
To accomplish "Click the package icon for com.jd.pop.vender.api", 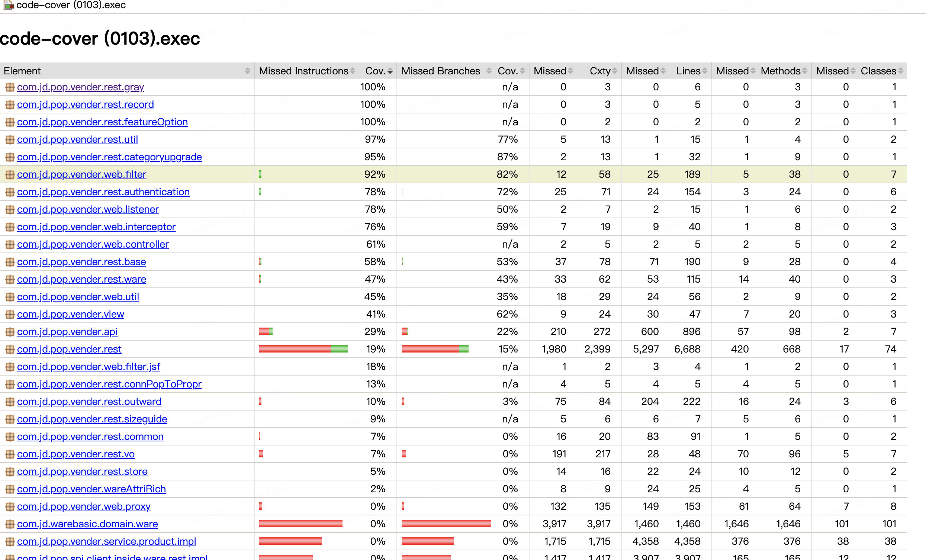I will tap(10, 332).
